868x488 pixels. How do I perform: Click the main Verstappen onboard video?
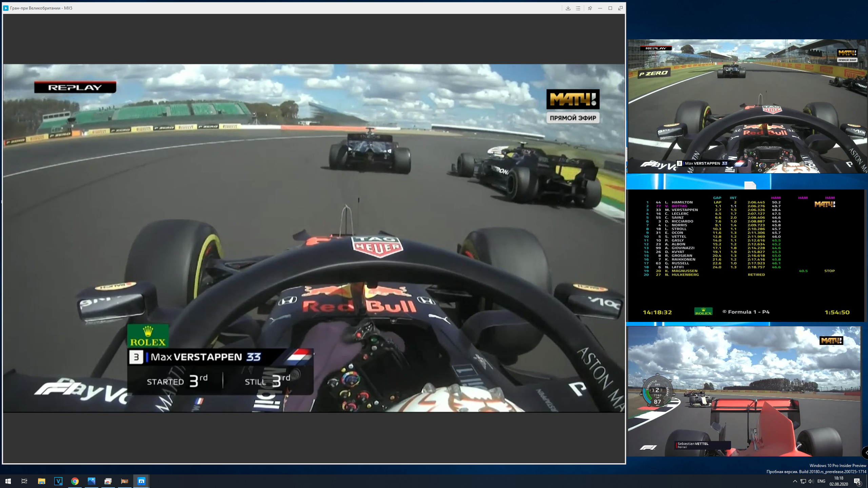pos(314,238)
